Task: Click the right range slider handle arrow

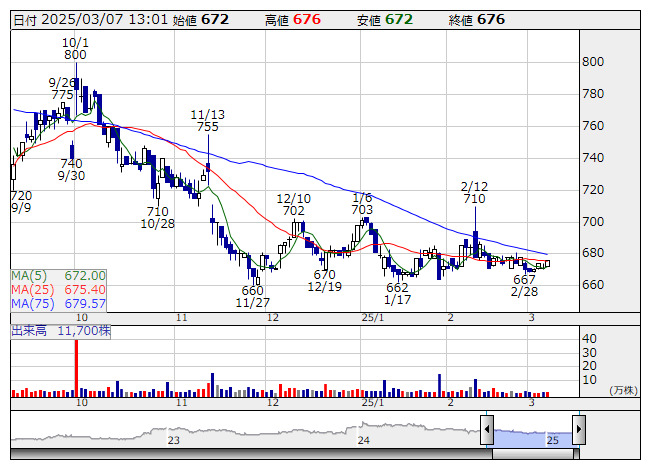Action: (579, 429)
